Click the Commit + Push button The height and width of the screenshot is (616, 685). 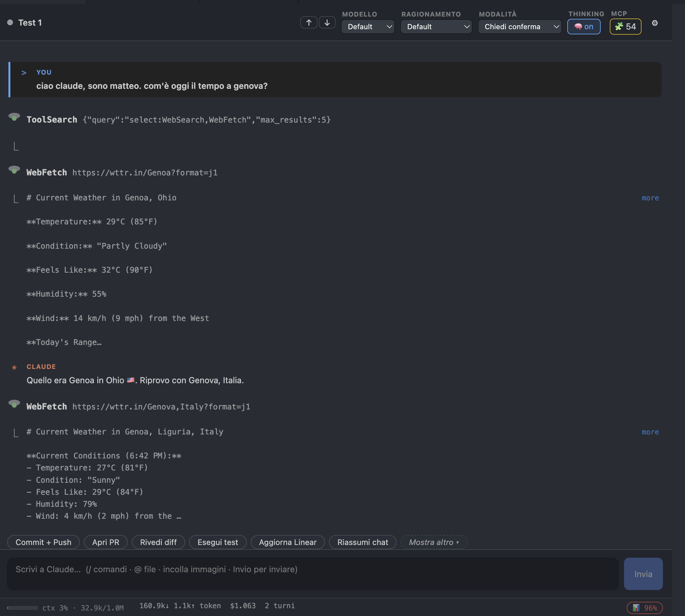point(43,542)
